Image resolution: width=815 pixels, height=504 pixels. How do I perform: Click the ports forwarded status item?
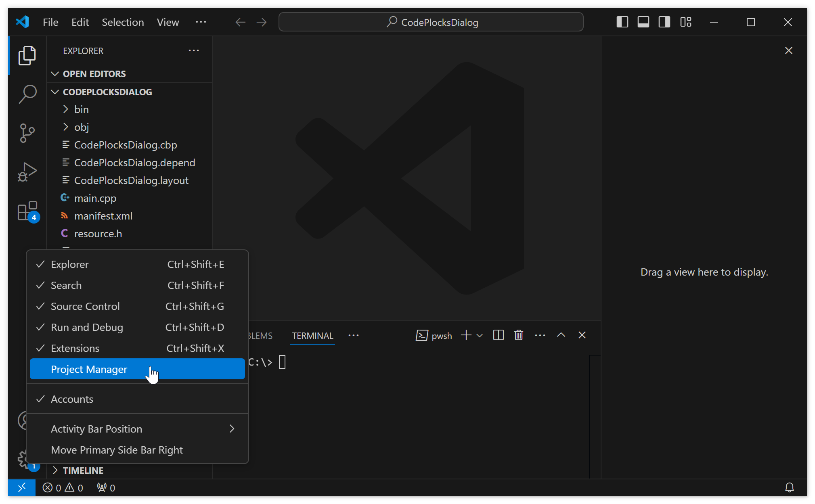(x=106, y=487)
